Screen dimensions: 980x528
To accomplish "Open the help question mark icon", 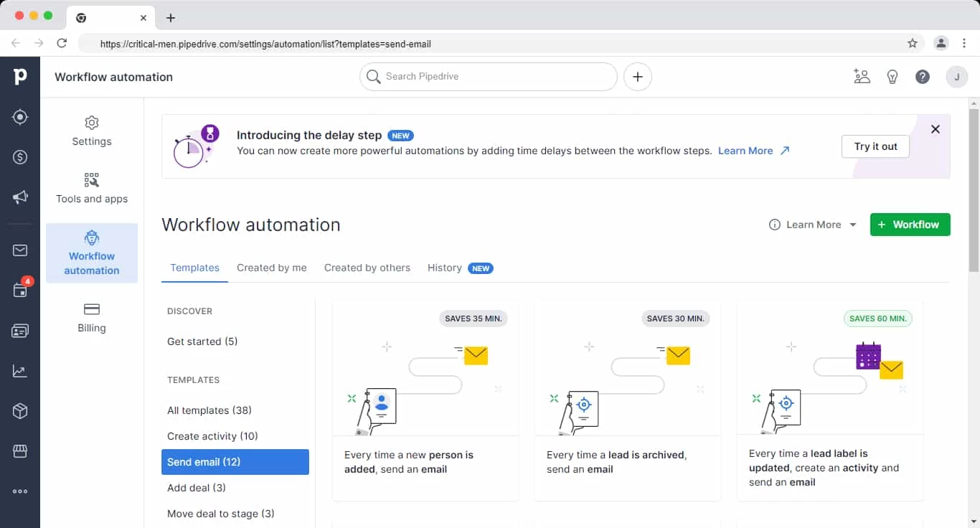I will (923, 77).
